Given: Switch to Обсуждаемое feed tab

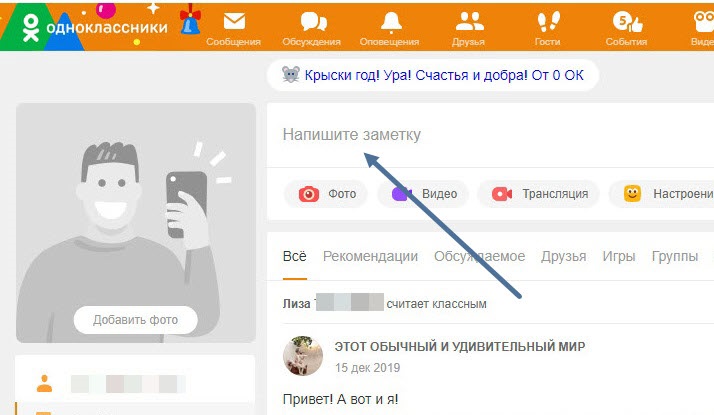Looking at the screenshot, I should tap(479, 256).
